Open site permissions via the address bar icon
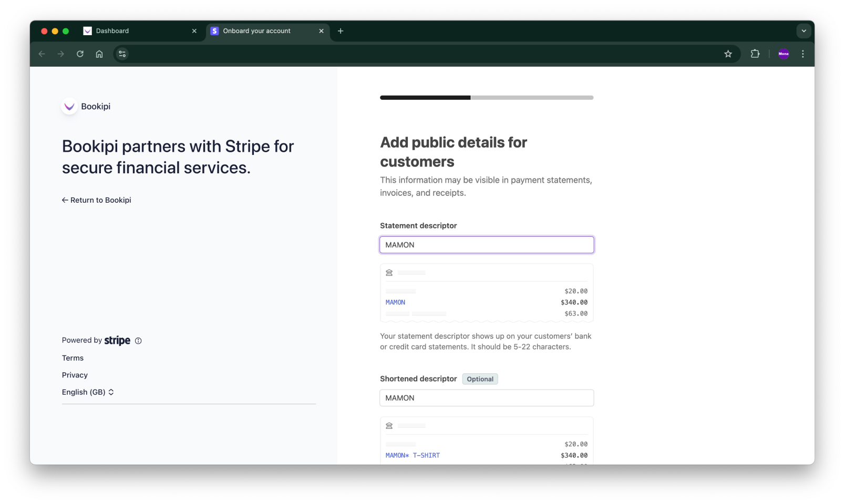This screenshot has height=504, width=845. (122, 54)
